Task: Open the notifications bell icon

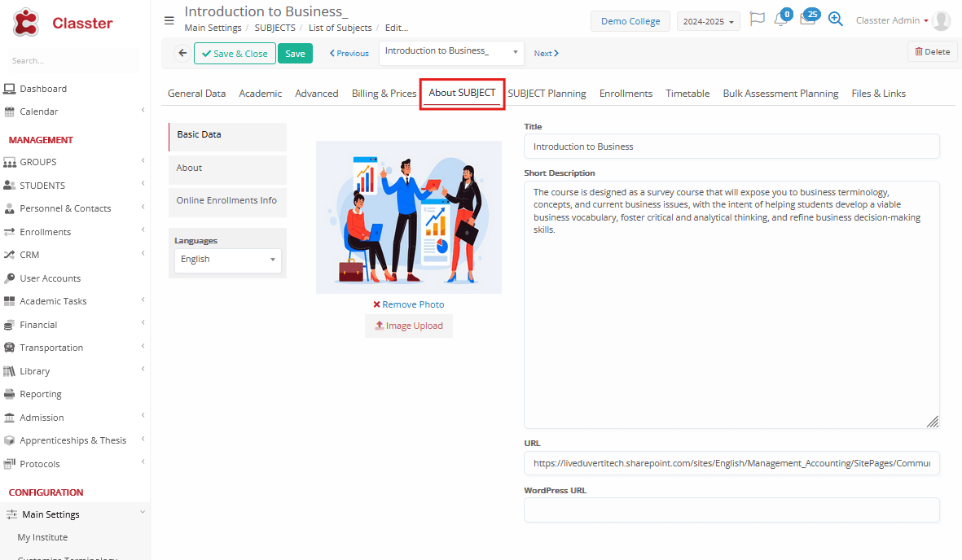Action: point(780,20)
